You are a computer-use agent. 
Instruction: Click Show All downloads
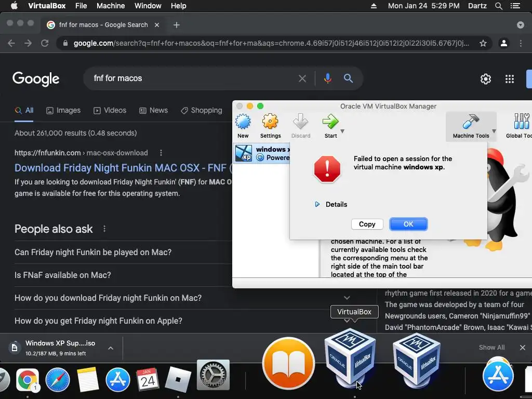[x=491, y=348]
